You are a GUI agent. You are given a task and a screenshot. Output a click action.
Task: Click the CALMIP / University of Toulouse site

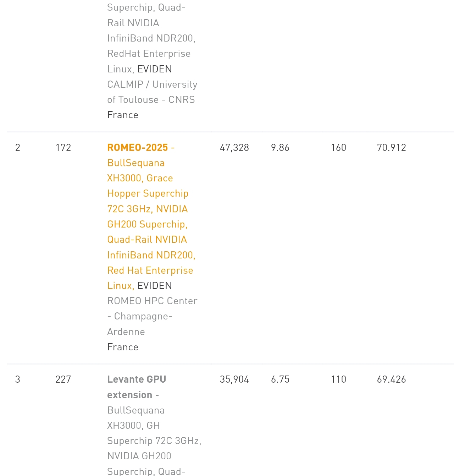coord(152,92)
